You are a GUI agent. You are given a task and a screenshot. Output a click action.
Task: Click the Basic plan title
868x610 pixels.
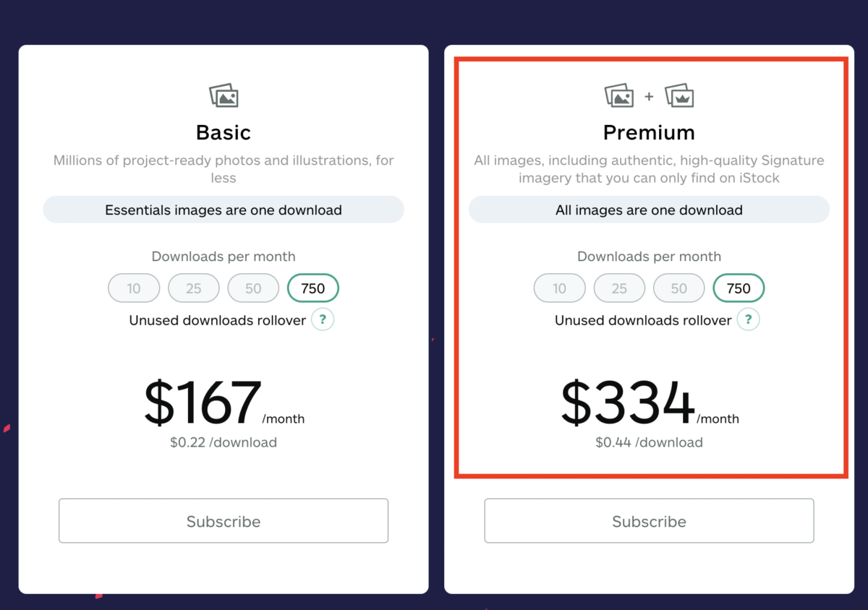point(224,133)
